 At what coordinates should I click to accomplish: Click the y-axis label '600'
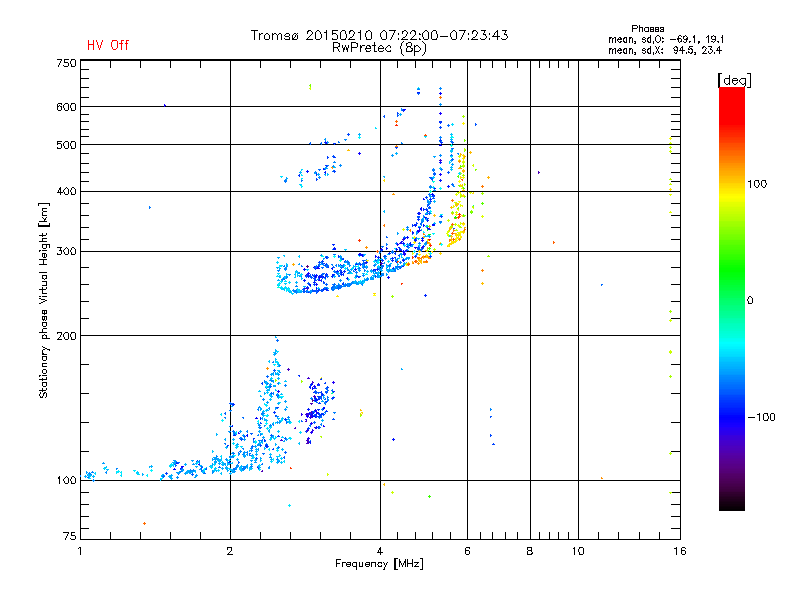pos(66,107)
